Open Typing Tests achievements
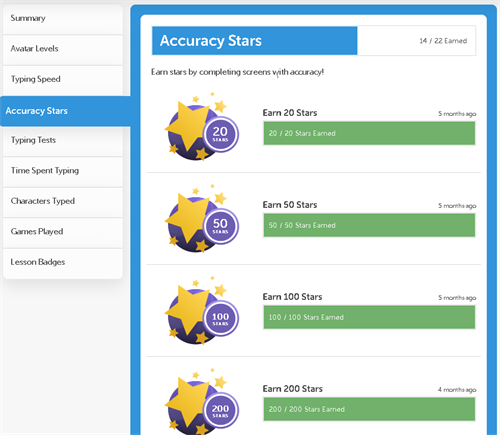The height and width of the screenshot is (435, 500). pyautogui.click(x=63, y=141)
